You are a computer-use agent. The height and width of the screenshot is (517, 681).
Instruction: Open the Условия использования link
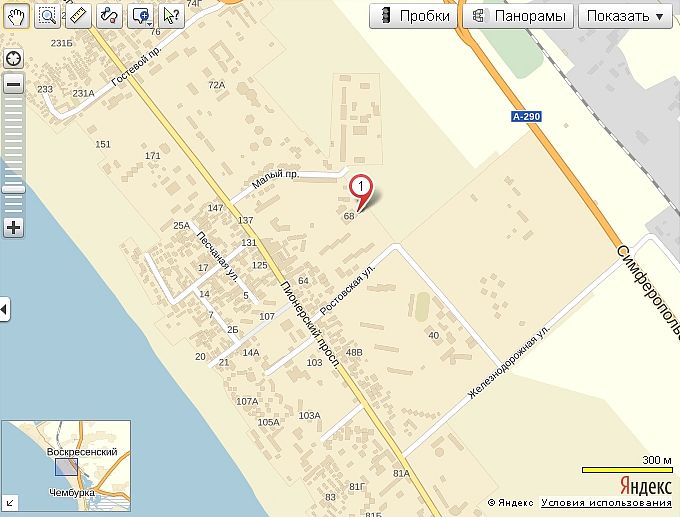click(606, 503)
